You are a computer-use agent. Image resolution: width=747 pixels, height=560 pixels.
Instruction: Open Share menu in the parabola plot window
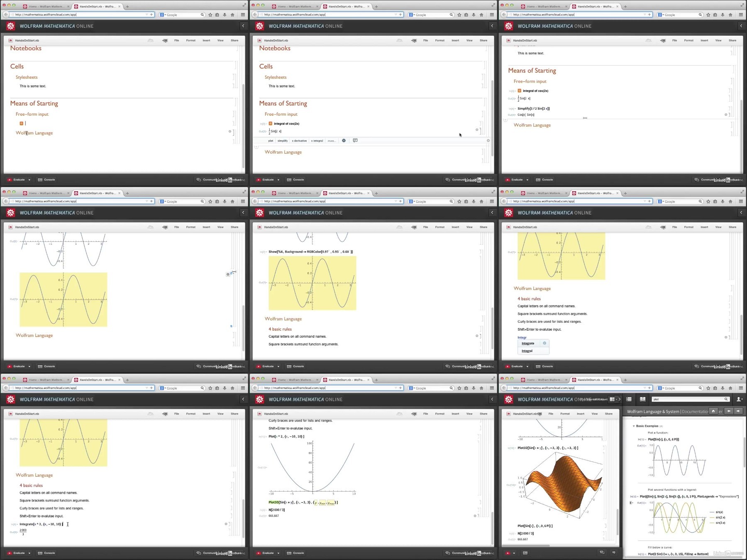coord(483,414)
